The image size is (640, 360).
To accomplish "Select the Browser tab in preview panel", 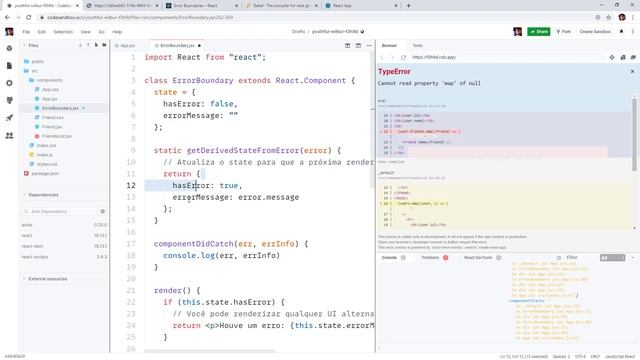I will (389, 45).
